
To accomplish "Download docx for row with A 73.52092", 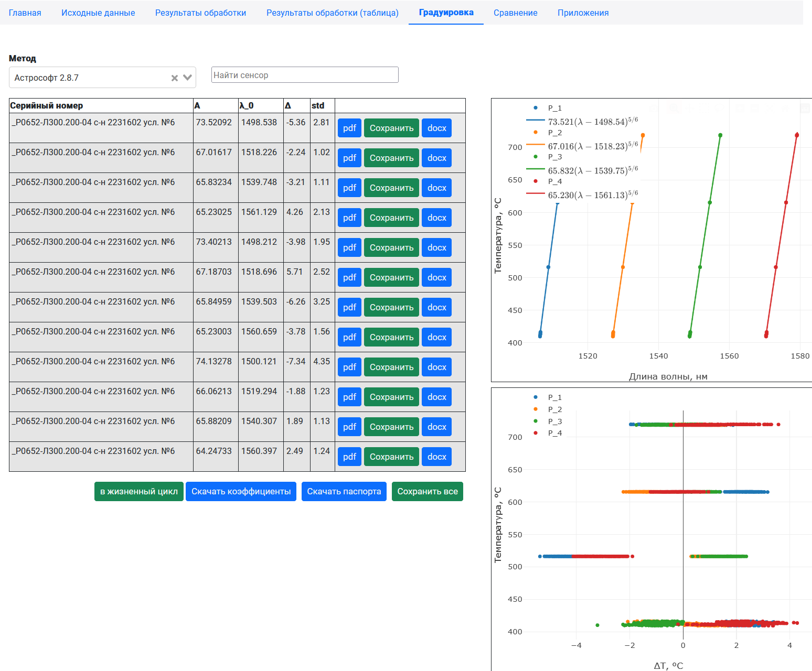I will click(x=436, y=128).
